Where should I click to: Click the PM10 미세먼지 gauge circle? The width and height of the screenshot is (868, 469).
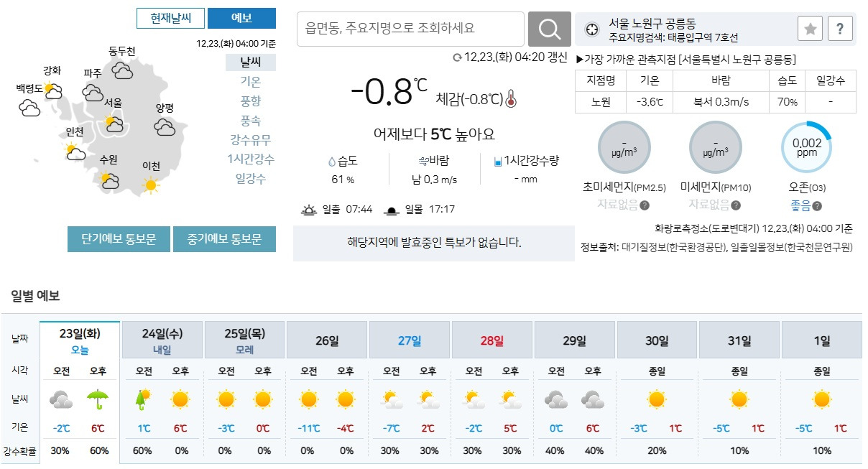click(x=715, y=147)
